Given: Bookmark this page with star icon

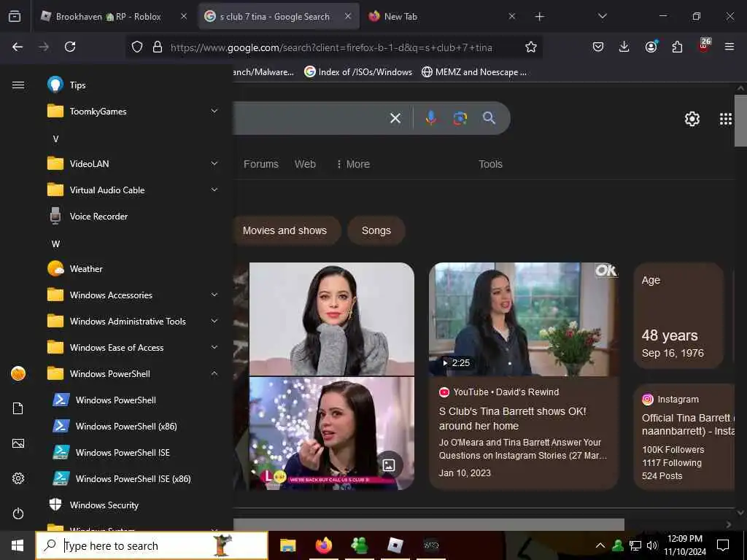Looking at the screenshot, I should point(531,47).
